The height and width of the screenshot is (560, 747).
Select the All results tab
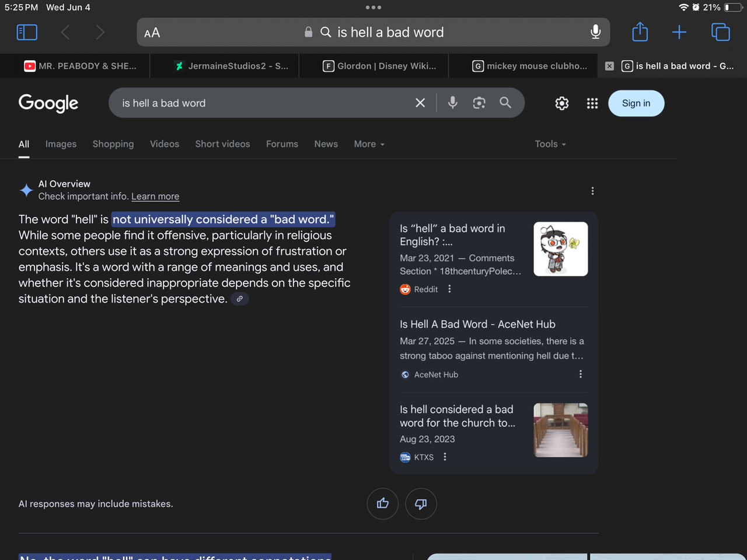click(x=24, y=144)
